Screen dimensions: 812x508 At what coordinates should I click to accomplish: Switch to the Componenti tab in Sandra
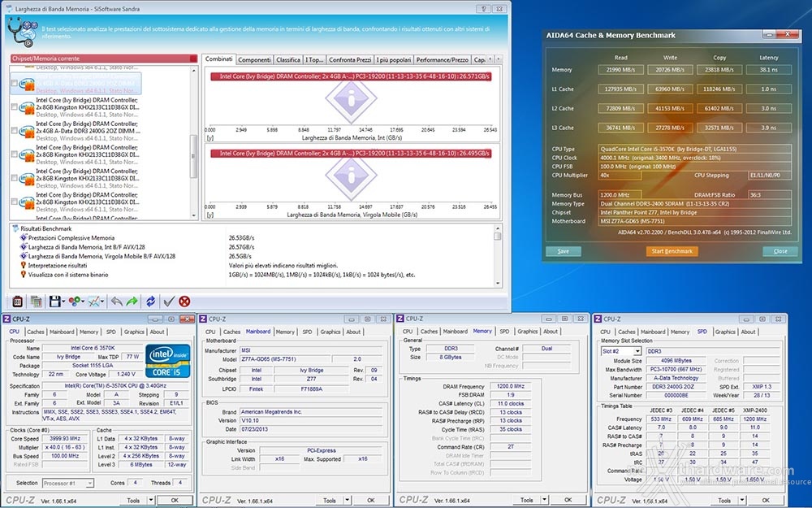point(254,60)
